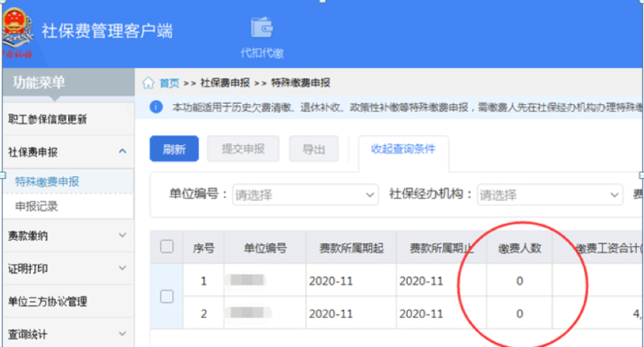The image size is (644, 347).
Task: Click 首页 link in breadcrumb
Action: [x=169, y=83]
